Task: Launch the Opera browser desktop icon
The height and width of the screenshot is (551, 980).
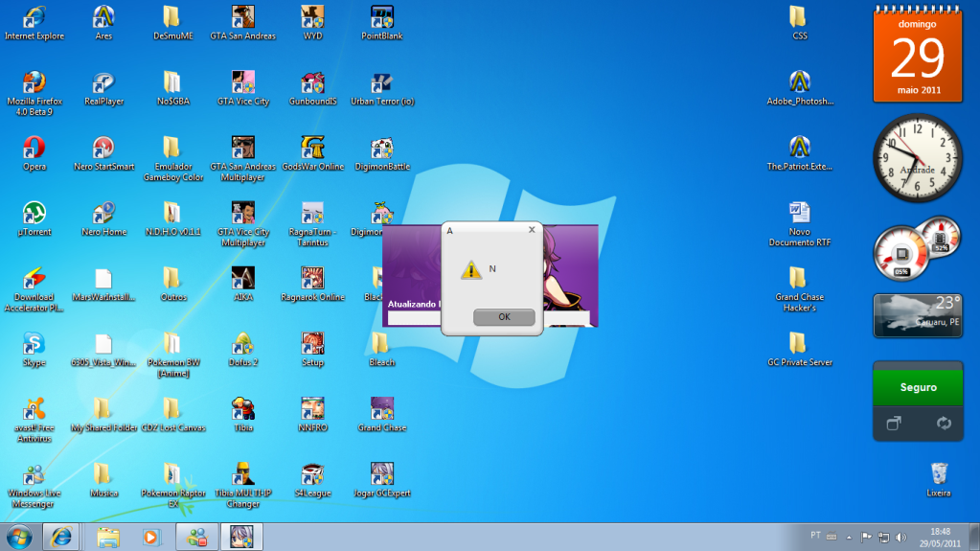Action: click(34, 148)
